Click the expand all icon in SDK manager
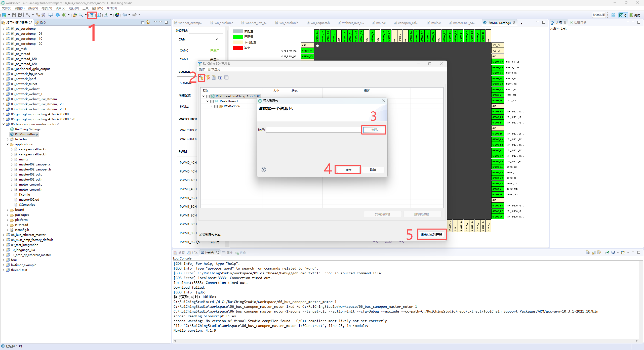Screen dimensions: 644x350 point(220,78)
